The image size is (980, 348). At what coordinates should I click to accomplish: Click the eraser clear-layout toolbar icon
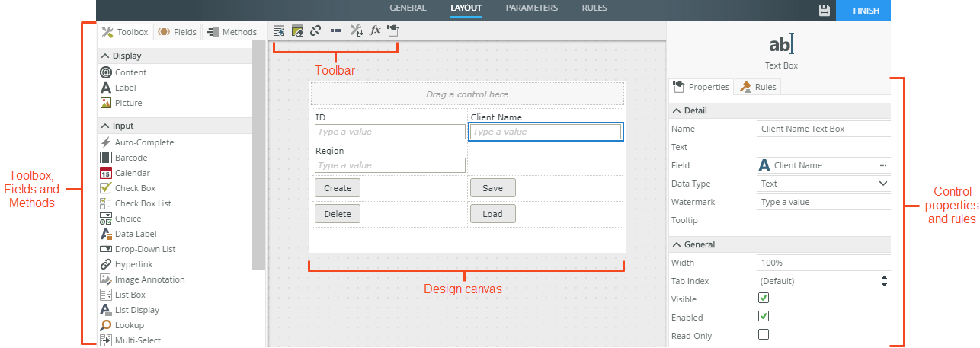click(297, 31)
